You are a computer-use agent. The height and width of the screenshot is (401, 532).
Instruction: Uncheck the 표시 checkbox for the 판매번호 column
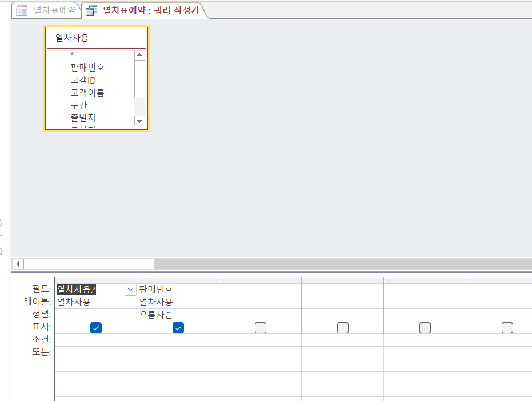pos(178,328)
